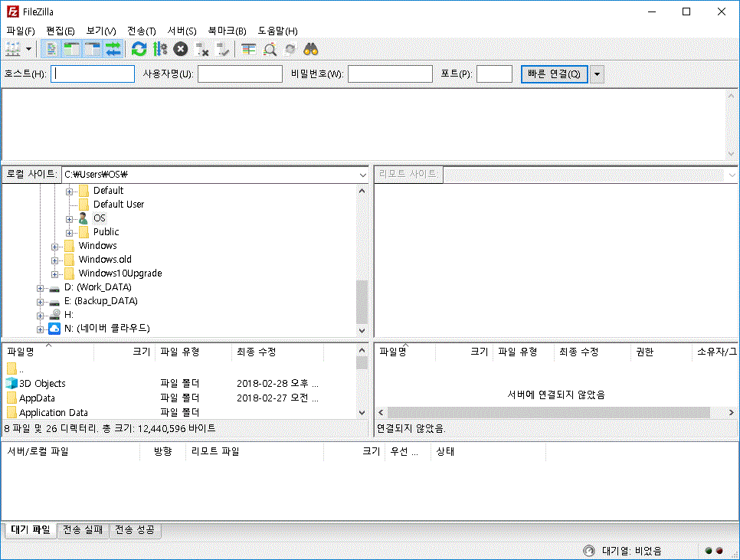
Task: Cancel current operation with the X icon
Action: (x=180, y=49)
